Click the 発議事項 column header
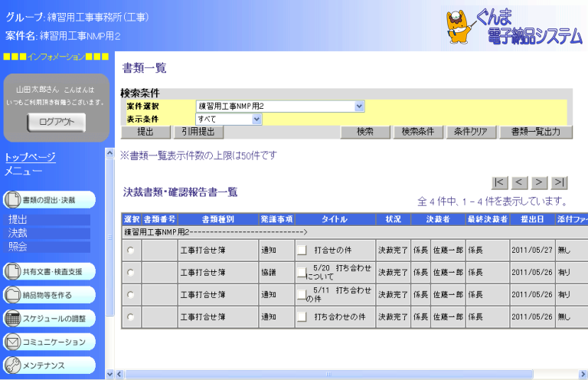This screenshot has width=588, height=380. 276,219
